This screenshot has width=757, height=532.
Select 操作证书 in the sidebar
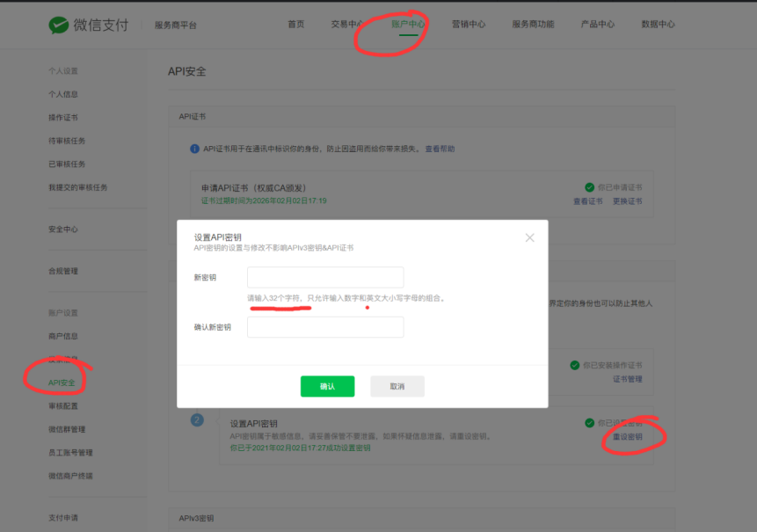[63, 117]
